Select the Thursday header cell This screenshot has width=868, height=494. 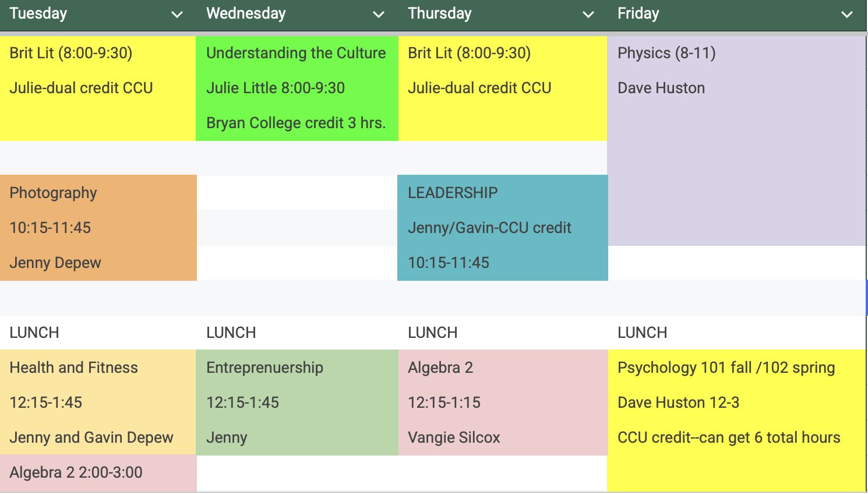pyautogui.click(x=503, y=15)
